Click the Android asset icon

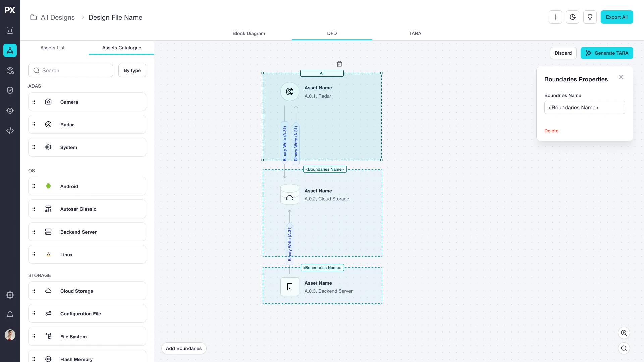(x=48, y=186)
